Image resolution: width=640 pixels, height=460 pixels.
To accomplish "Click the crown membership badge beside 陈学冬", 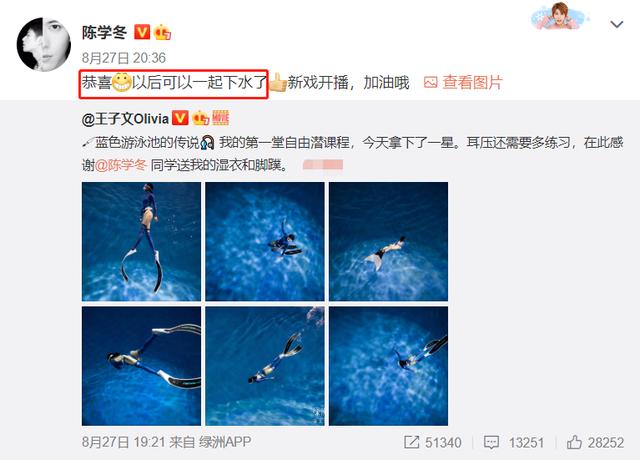I will [x=162, y=32].
